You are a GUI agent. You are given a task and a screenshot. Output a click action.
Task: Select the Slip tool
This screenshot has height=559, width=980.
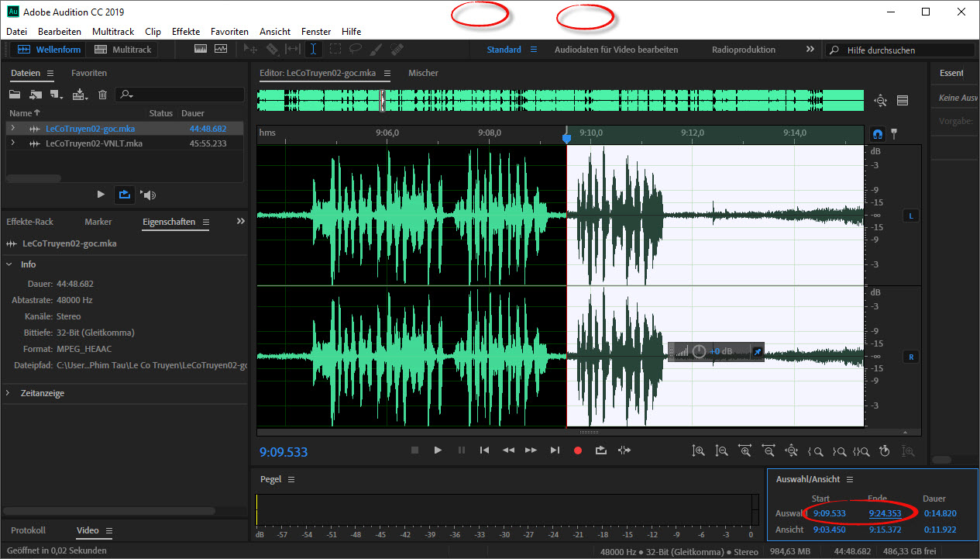[x=293, y=49]
